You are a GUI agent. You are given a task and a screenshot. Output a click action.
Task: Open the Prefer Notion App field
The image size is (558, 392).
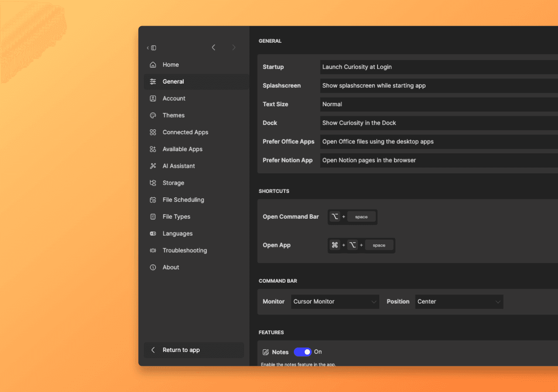(x=439, y=160)
